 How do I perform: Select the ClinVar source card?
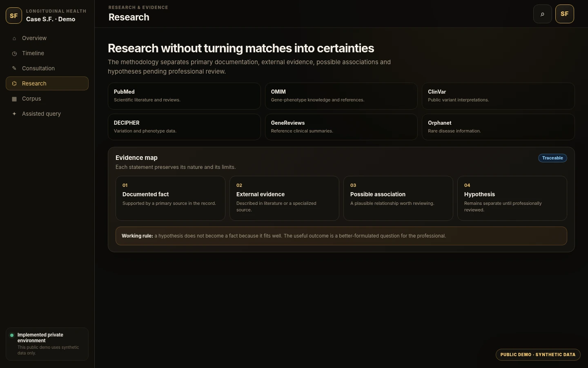click(x=498, y=96)
